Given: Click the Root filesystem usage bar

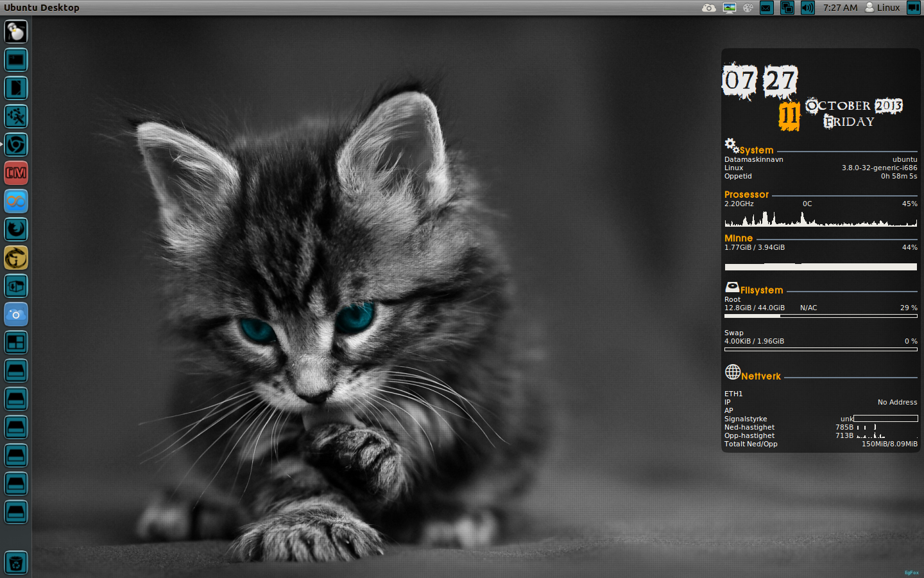Looking at the screenshot, I should coord(821,316).
